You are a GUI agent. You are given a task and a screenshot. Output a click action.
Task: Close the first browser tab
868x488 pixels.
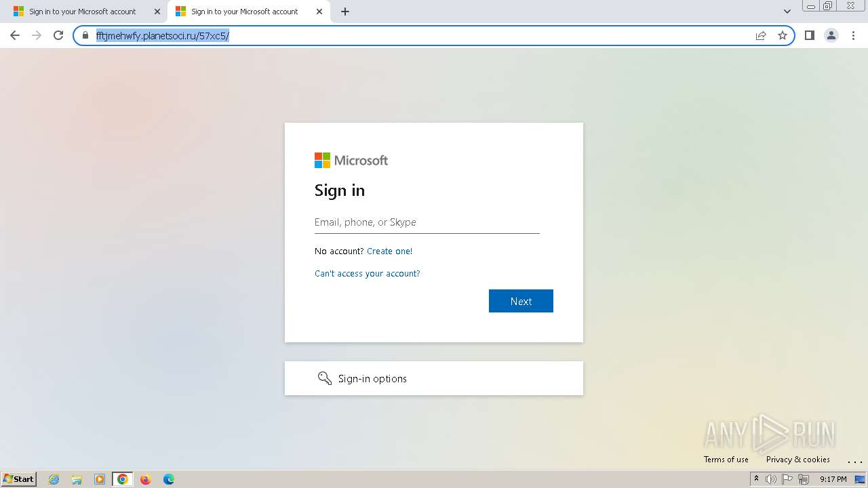(157, 12)
